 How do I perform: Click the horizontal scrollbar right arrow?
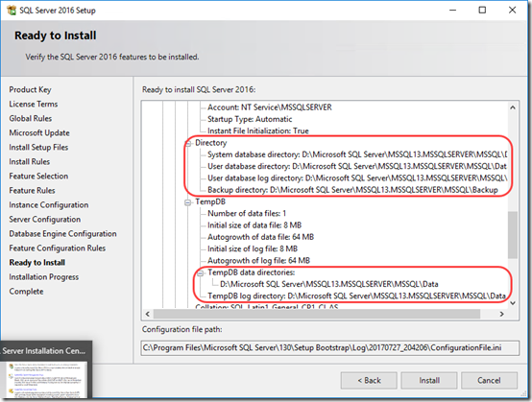tap(502, 314)
